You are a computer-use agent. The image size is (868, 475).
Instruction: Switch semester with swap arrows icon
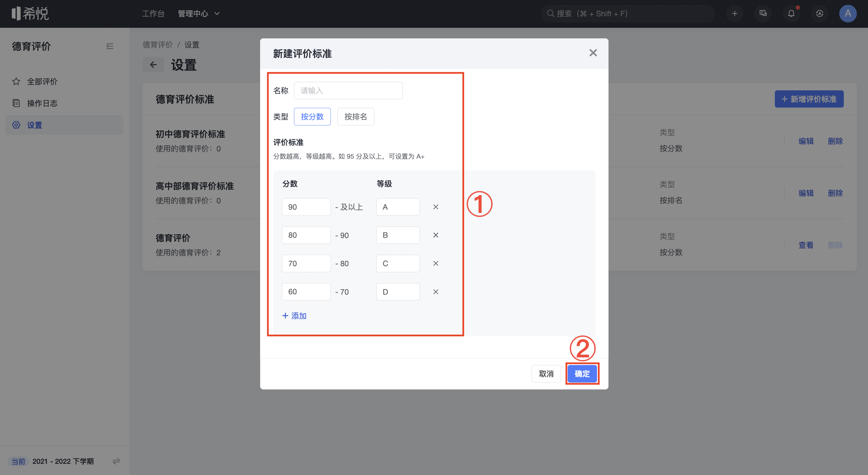click(116, 461)
